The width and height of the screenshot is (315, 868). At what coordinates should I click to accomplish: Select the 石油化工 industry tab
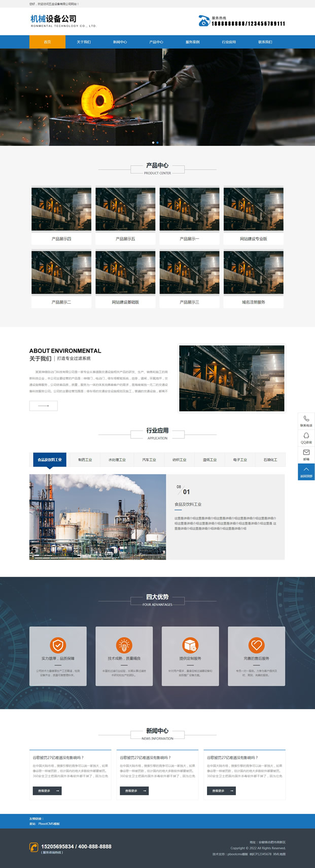click(270, 460)
